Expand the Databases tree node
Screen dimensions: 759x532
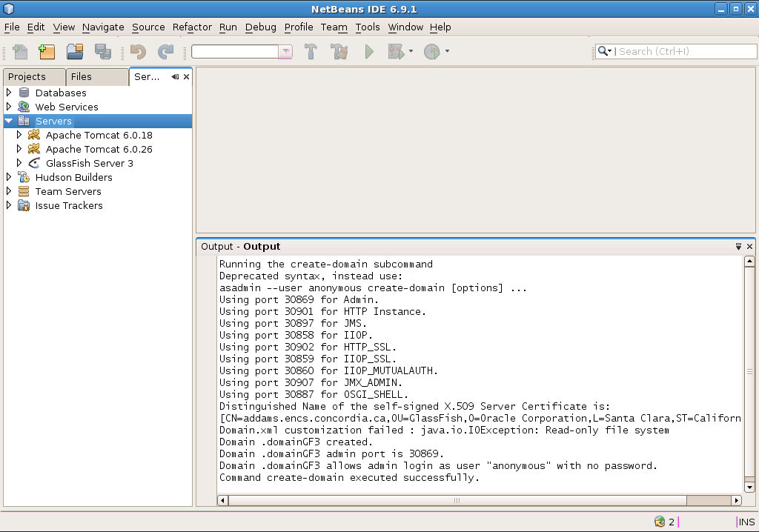click(9, 93)
